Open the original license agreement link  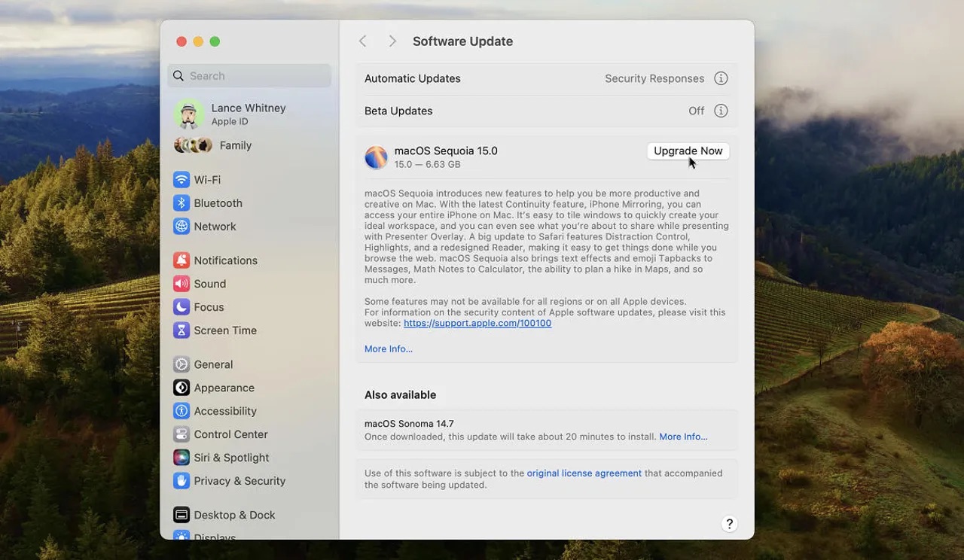pyautogui.click(x=584, y=473)
